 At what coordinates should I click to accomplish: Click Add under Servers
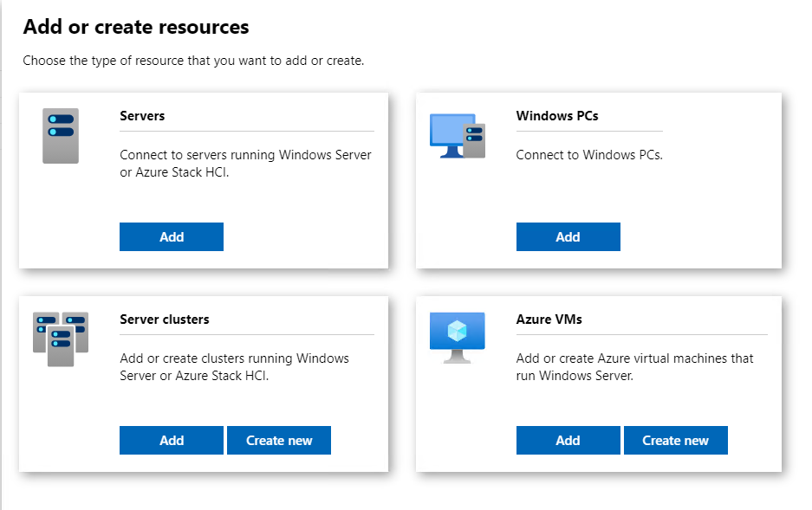coord(171,236)
